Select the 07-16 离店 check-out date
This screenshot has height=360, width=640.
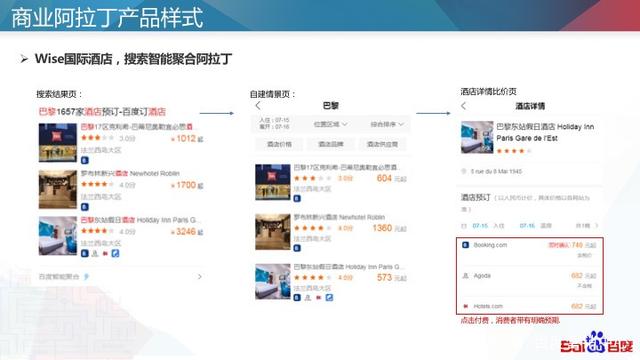(536, 226)
